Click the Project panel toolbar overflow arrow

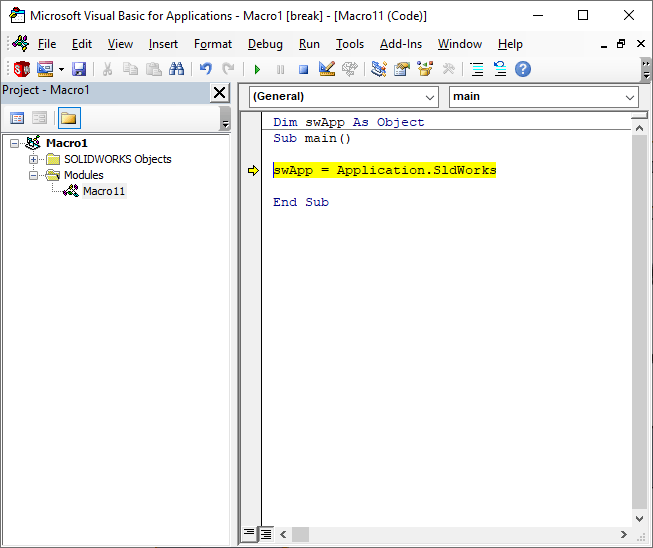point(225,118)
